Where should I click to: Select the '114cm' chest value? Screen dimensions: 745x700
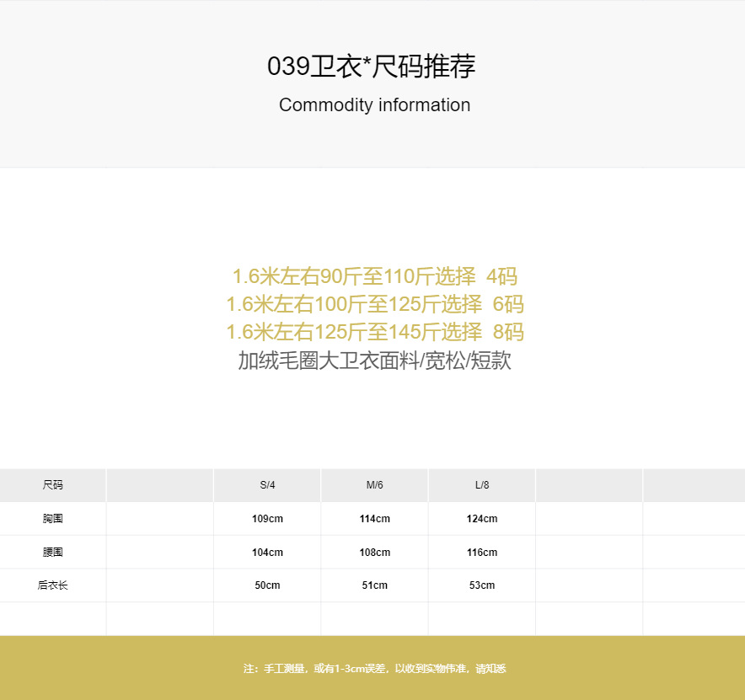(x=374, y=519)
